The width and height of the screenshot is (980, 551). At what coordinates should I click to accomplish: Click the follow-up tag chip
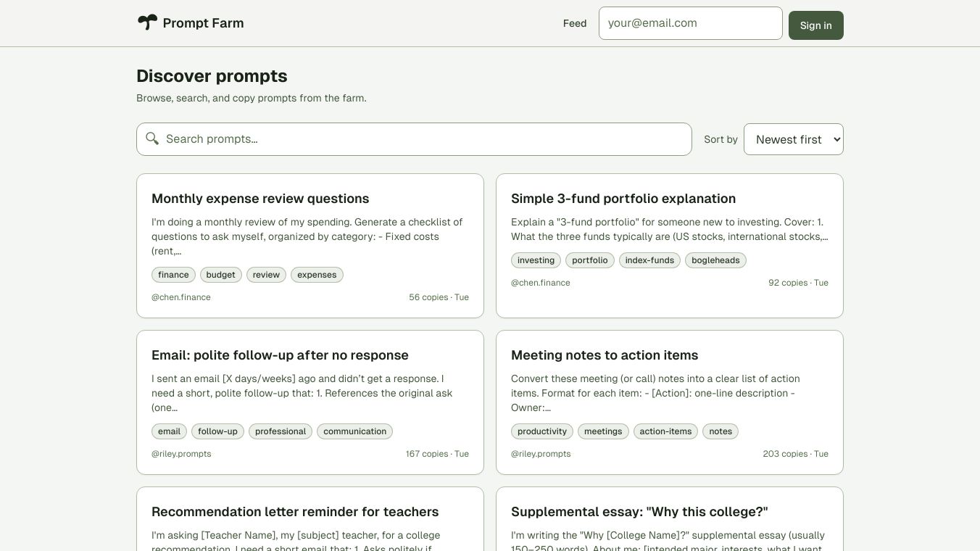pyautogui.click(x=217, y=431)
